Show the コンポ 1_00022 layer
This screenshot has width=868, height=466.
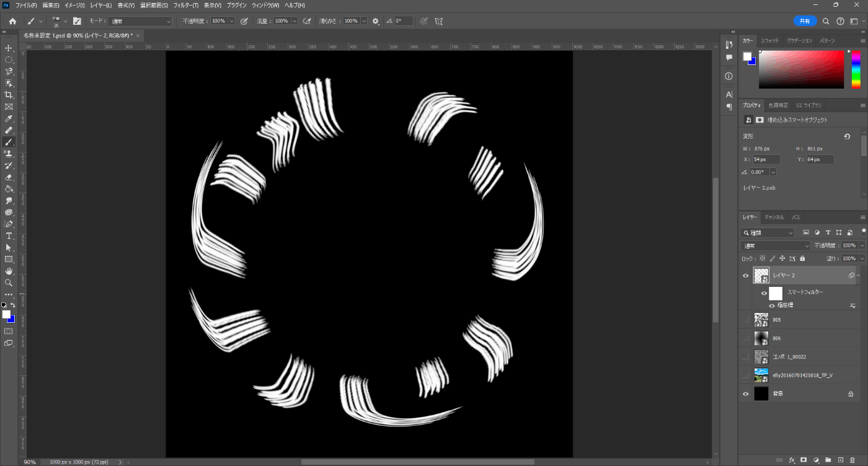[x=746, y=357]
